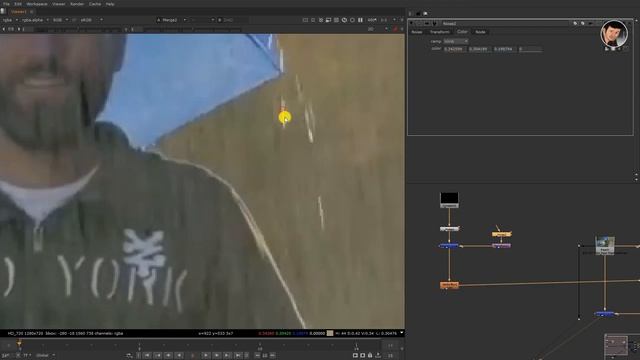Click the play backward button
The height and width of the screenshot is (360, 640).
tap(179, 356)
